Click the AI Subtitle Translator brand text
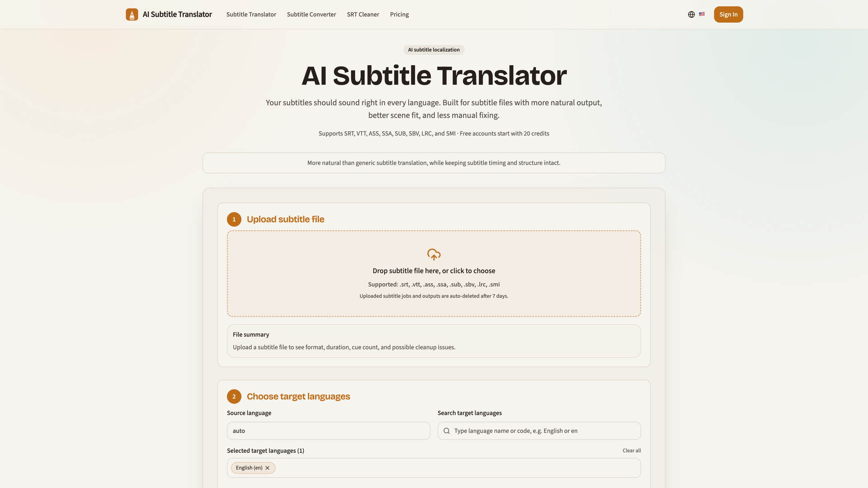 (x=177, y=14)
